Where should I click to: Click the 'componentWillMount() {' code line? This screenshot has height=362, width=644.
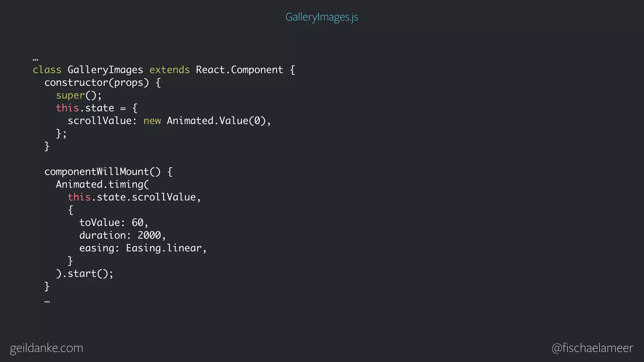click(x=108, y=172)
